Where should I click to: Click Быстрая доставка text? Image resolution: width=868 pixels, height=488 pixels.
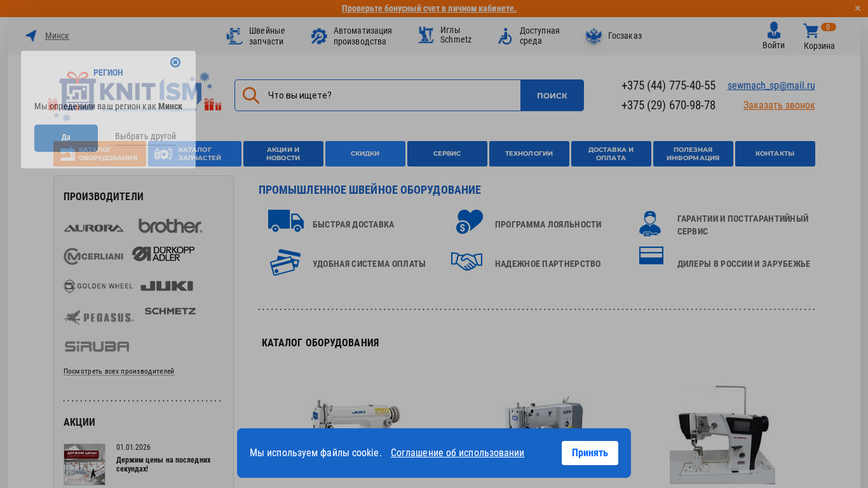click(353, 224)
